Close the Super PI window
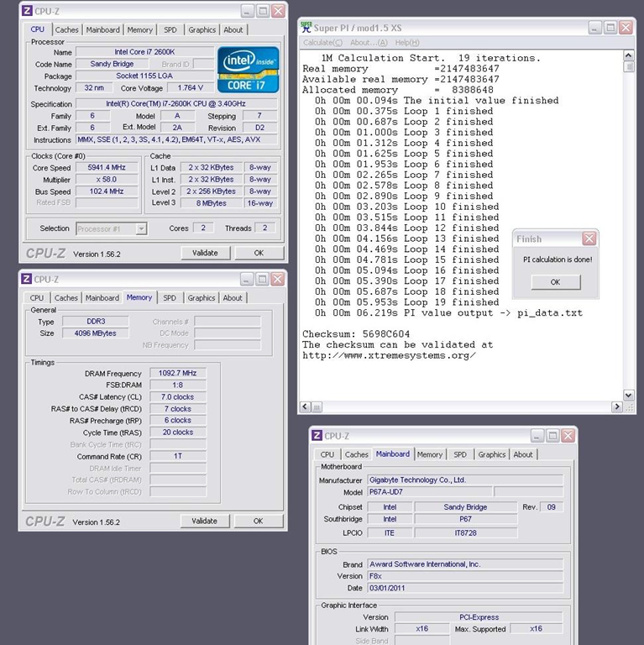644x645 pixels. click(626, 28)
